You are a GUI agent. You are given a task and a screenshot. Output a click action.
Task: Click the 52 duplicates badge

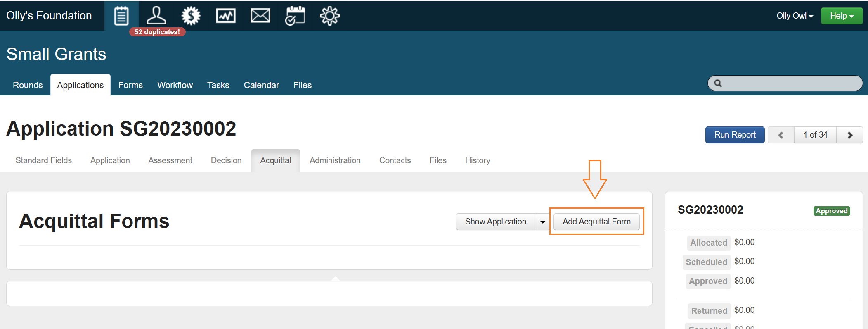tap(157, 32)
